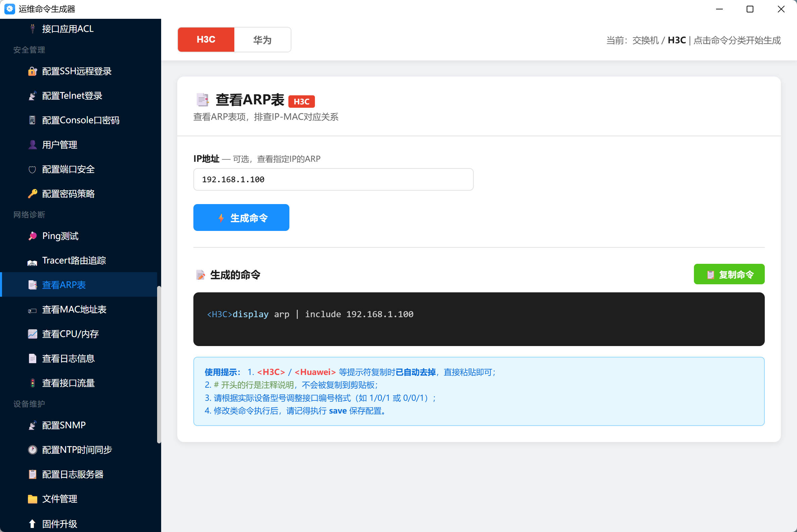
Task: Click the user silhouette icon for 用户管理
Action: click(x=32, y=145)
